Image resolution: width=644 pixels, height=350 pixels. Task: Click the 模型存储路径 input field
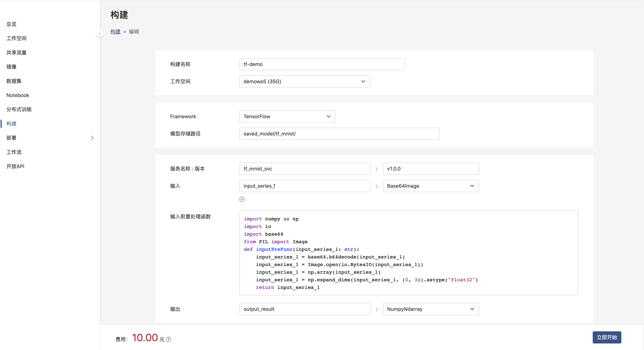click(x=339, y=134)
